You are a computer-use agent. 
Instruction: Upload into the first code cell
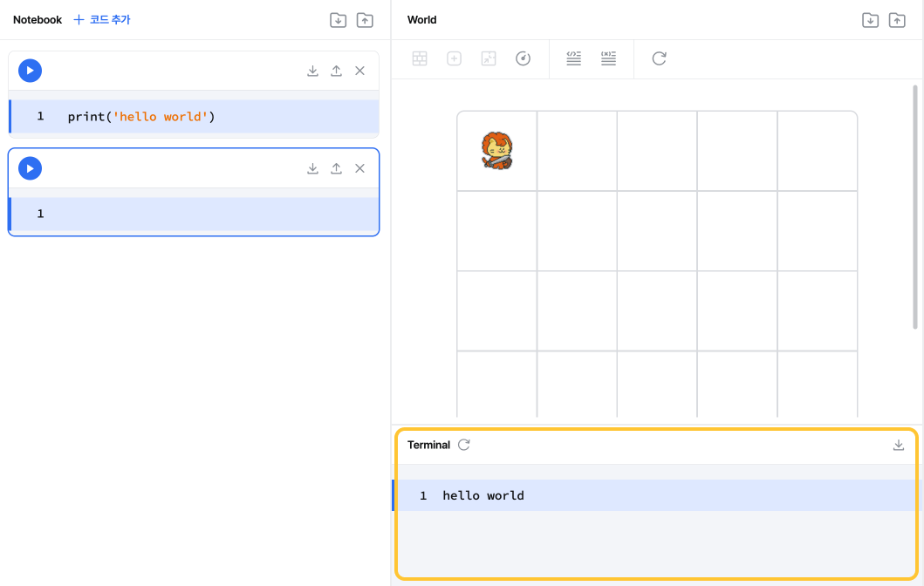pyautogui.click(x=336, y=71)
